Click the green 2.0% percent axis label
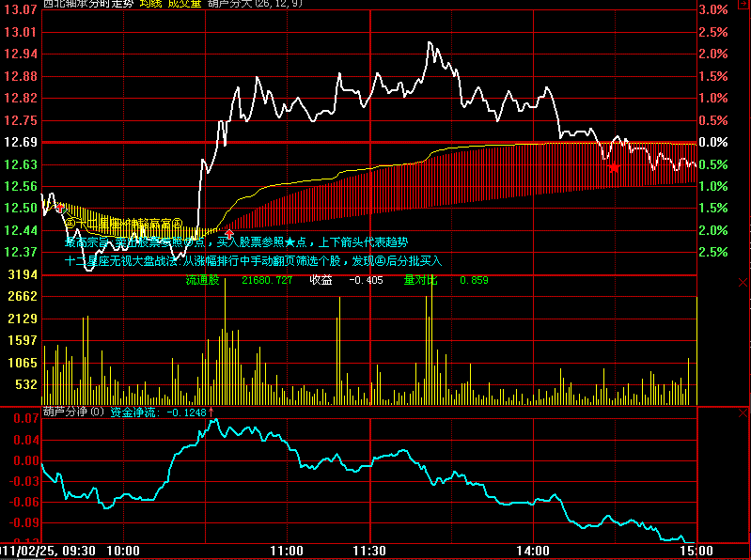 pos(713,230)
